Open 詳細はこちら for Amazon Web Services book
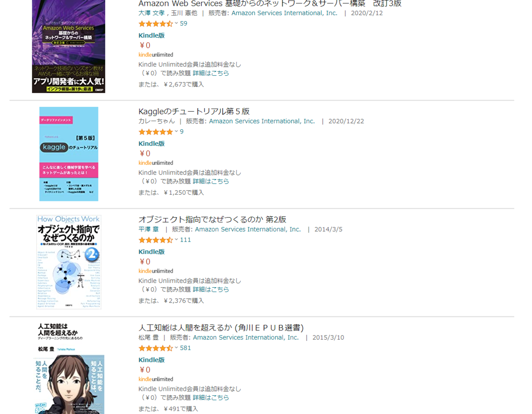The height and width of the screenshot is (414, 532). 211,73
